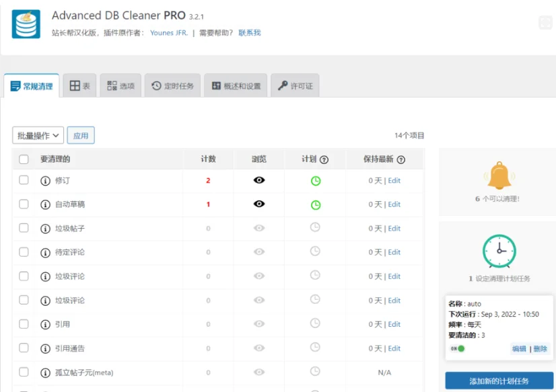Click the green schedule clock for 修订

(x=316, y=181)
